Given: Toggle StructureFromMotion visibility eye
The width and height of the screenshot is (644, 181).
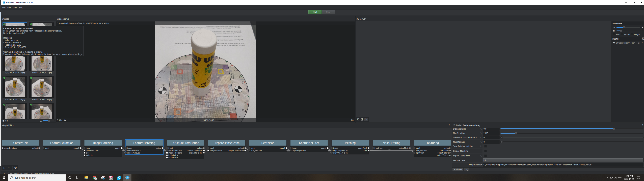Looking at the screenshot, I should tap(614, 43).
